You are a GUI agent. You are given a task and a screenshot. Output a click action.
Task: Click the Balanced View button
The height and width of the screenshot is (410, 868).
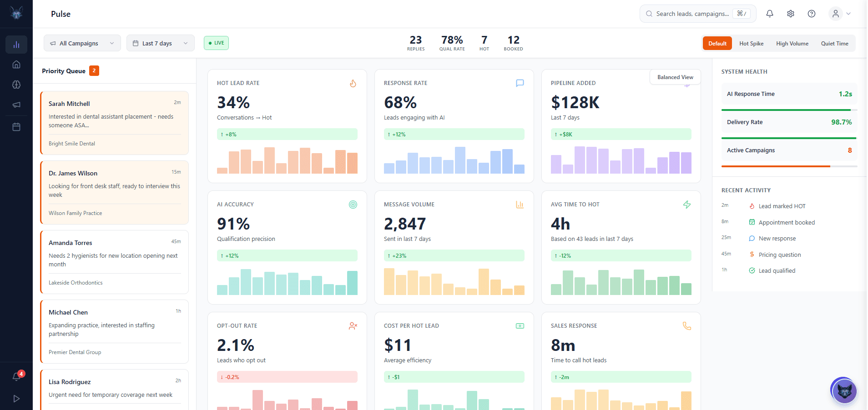pos(675,77)
